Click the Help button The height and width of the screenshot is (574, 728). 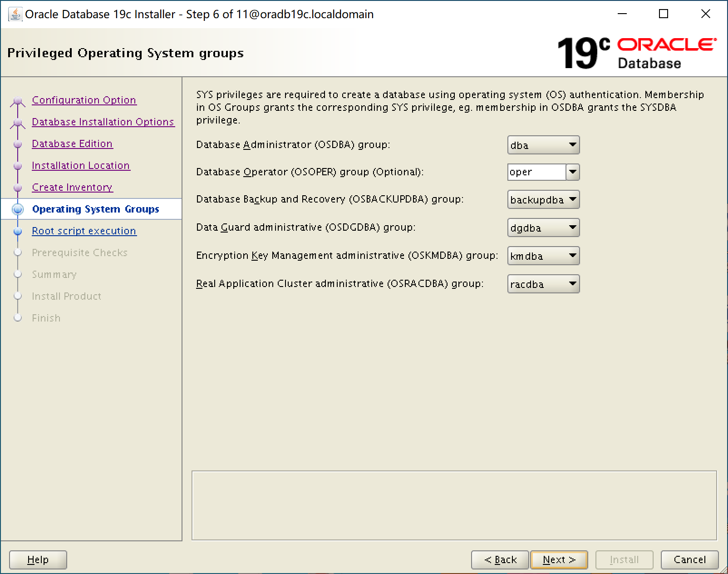coord(38,560)
